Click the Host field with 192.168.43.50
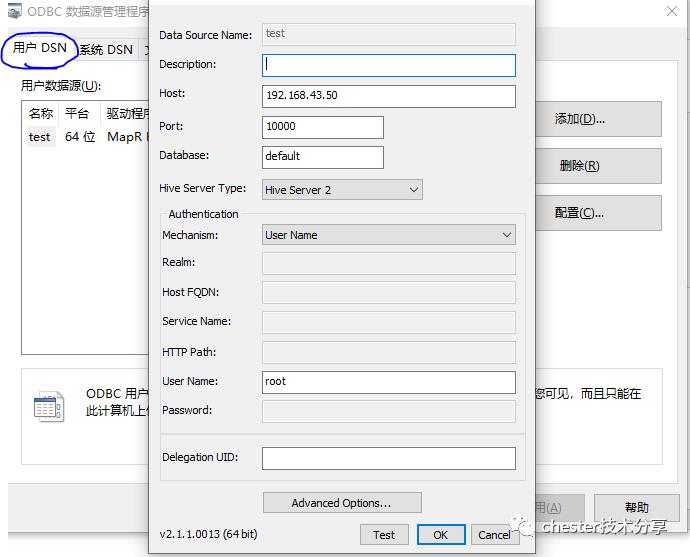Image resolution: width=690 pixels, height=557 pixels. [x=389, y=96]
